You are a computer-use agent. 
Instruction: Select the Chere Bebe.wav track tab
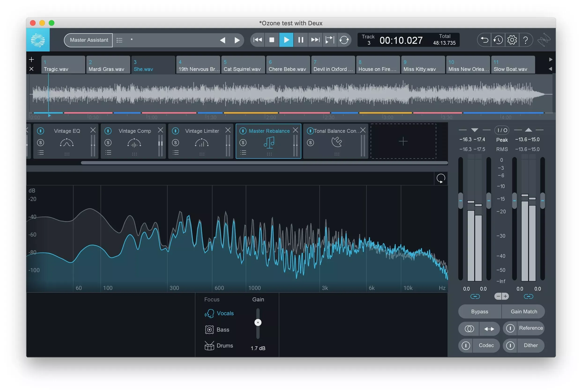[x=288, y=65]
